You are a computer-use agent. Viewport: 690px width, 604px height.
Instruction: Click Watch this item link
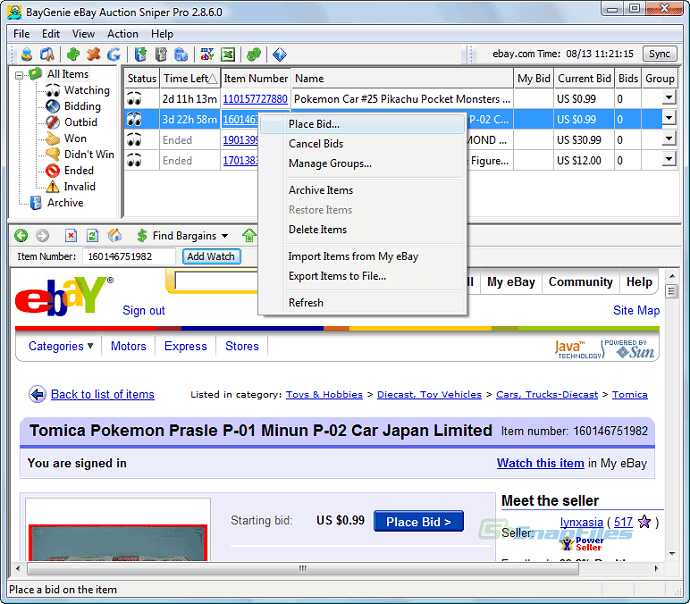coord(540,463)
